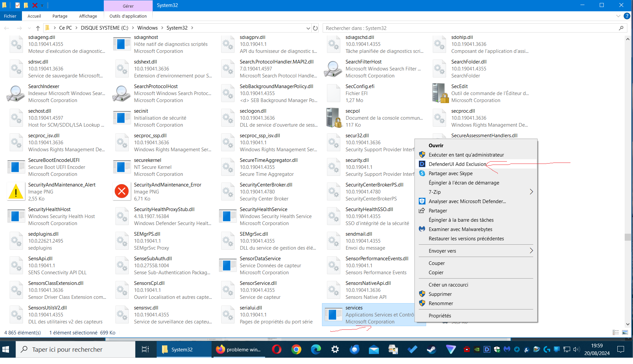Click the magnifier search icon
This screenshot has height=364, width=633.
pyautogui.click(x=621, y=28)
